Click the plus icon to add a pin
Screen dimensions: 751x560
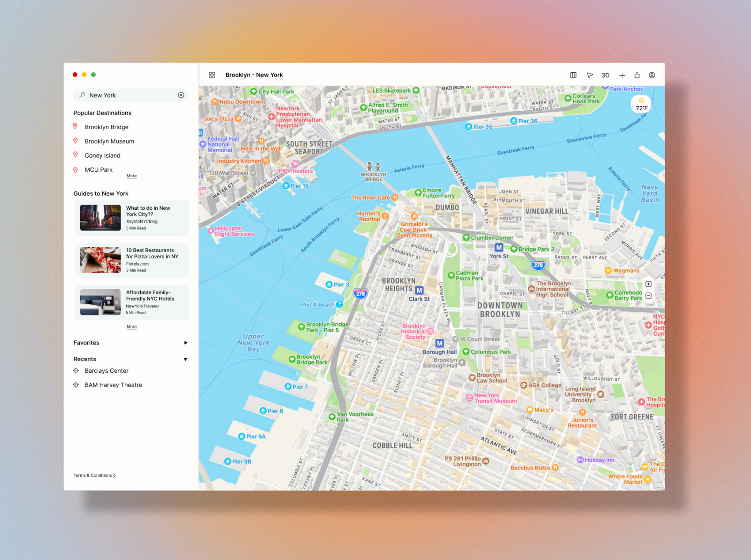[x=622, y=75]
